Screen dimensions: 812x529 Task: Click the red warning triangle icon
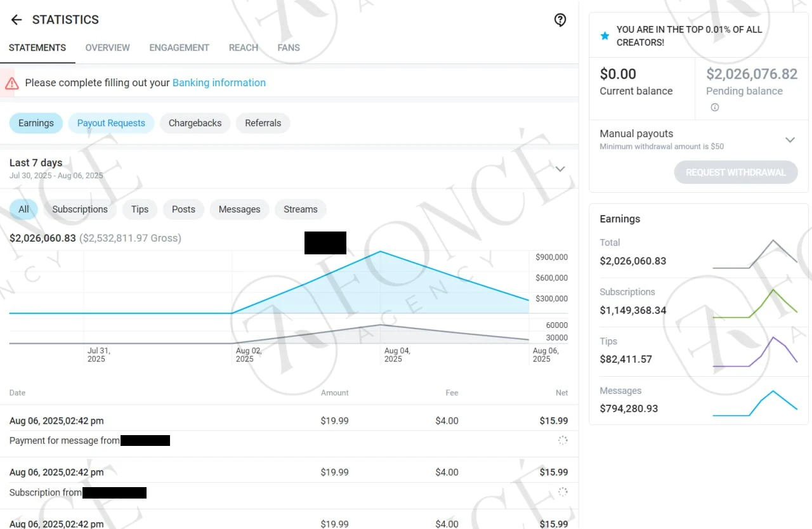(x=11, y=83)
